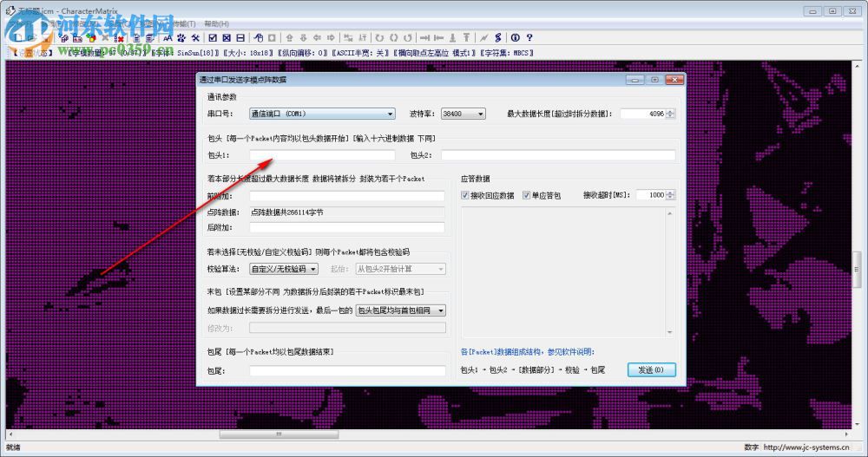Click the align-to-left-edge arrow toolbar icon
This screenshot has height=457, width=868.
pyautogui.click(x=438, y=37)
